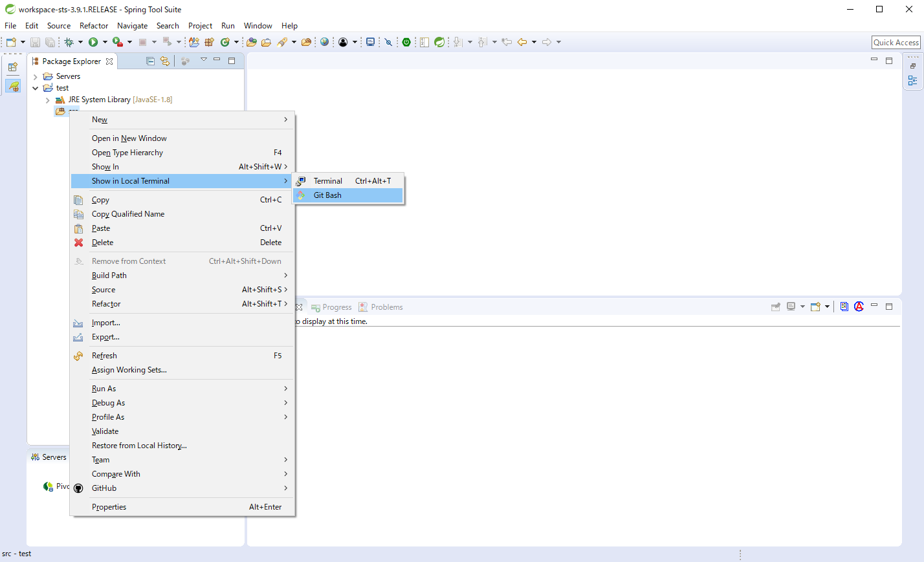Open the web browser globe icon
The height and width of the screenshot is (562, 924).
(324, 41)
